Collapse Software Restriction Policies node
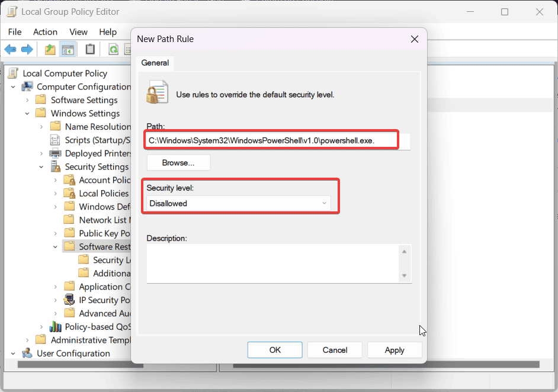This screenshot has width=558, height=392. point(56,247)
